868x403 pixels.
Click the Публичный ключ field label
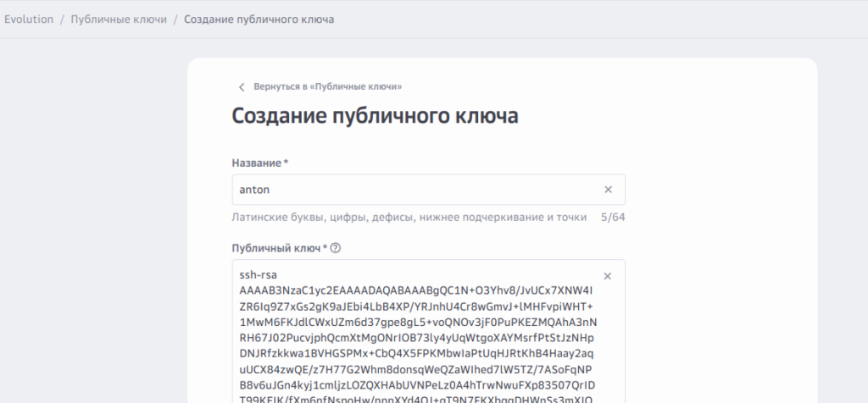point(279,248)
